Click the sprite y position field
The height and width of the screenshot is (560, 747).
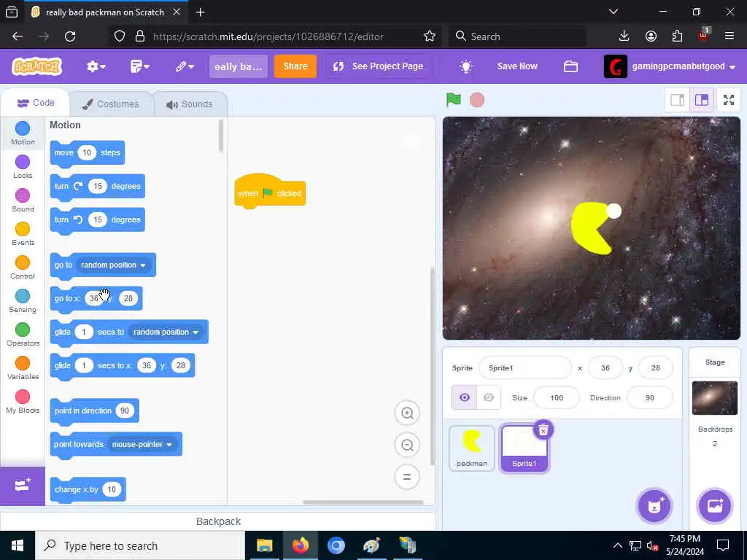click(x=656, y=367)
